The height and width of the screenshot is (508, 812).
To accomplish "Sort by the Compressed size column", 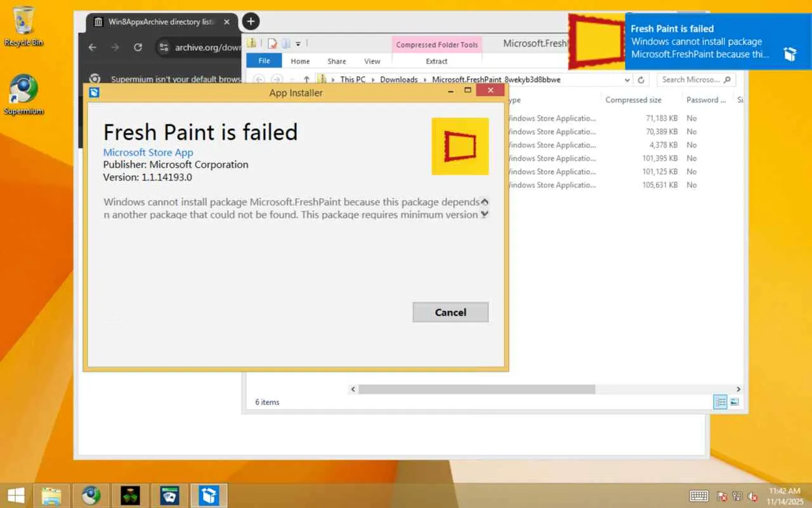I will (x=633, y=100).
